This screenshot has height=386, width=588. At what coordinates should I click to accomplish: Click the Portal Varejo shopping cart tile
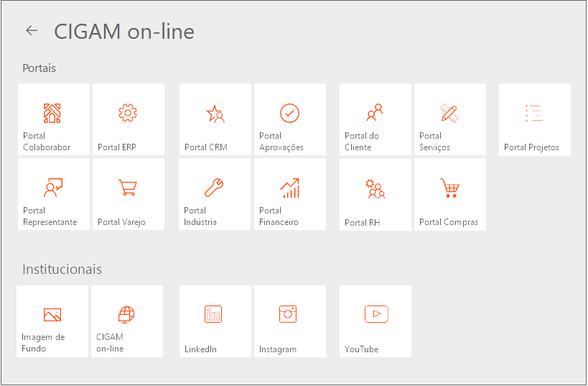128,195
